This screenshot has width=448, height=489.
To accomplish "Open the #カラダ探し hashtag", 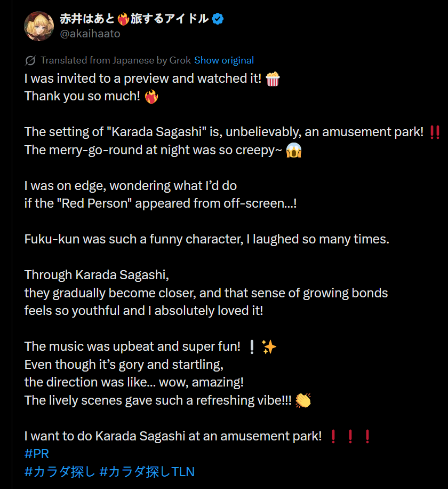I will [x=60, y=471].
